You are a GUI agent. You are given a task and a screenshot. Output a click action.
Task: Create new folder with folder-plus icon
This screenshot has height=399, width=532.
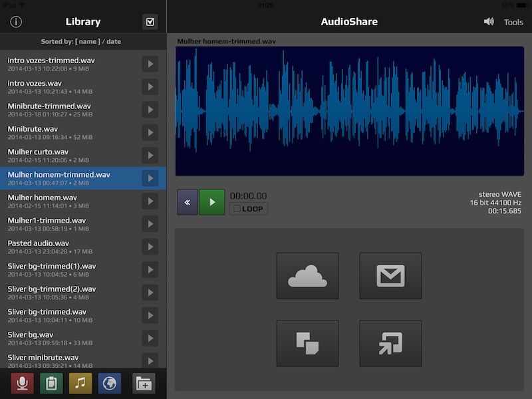tap(144, 384)
